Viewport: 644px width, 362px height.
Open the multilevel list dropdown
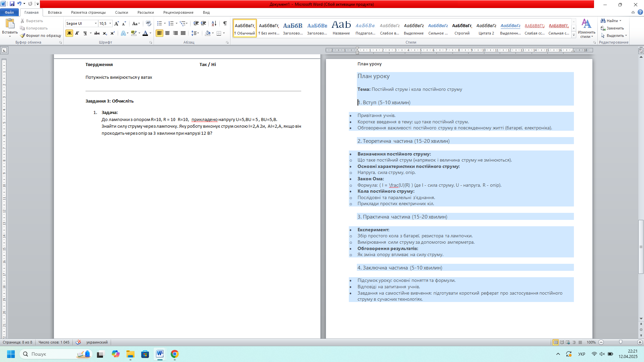[183, 23]
